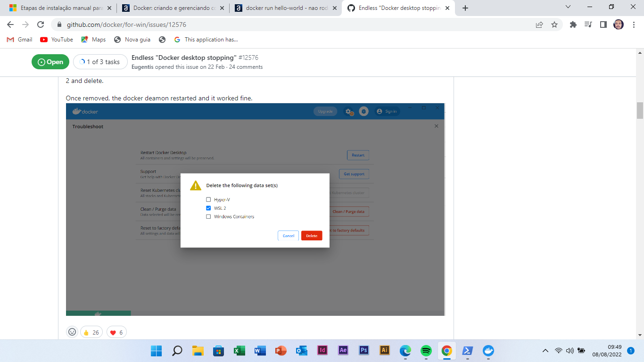The height and width of the screenshot is (362, 644).
Task: Open the Eugentis author profile link
Action: point(142,67)
